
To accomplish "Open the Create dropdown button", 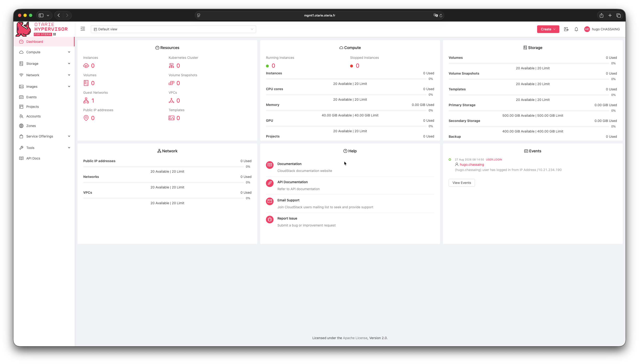I will tap(548, 29).
